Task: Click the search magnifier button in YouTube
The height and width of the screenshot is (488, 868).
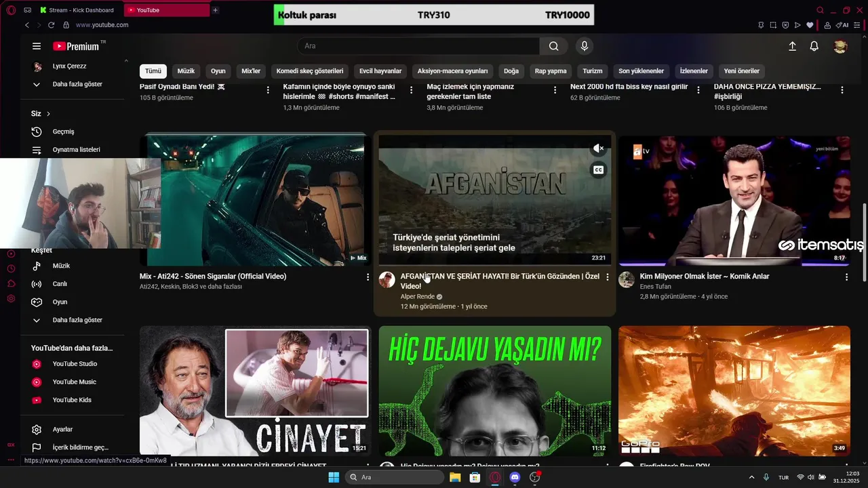Action: pos(554,46)
